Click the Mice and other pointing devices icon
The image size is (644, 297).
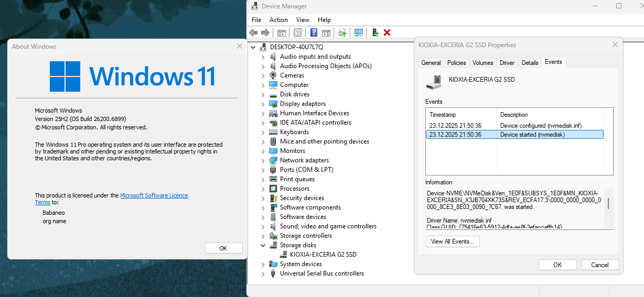click(x=273, y=141)
